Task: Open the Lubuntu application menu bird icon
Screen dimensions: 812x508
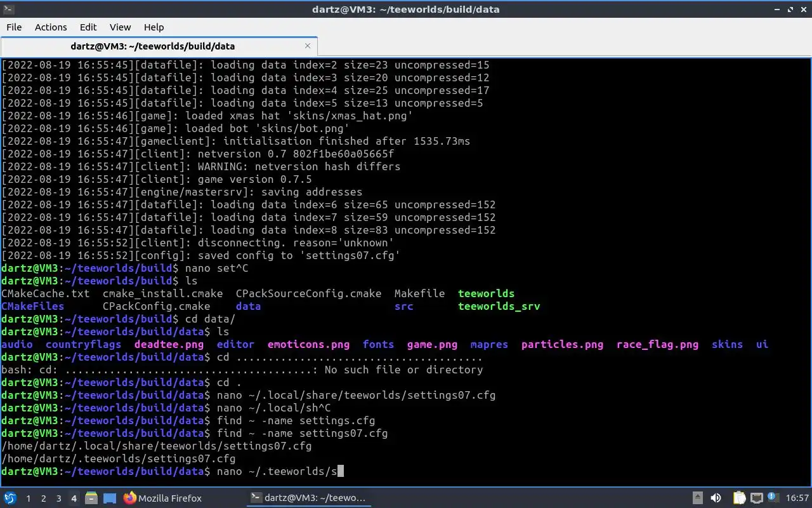Action: point(10,498)
